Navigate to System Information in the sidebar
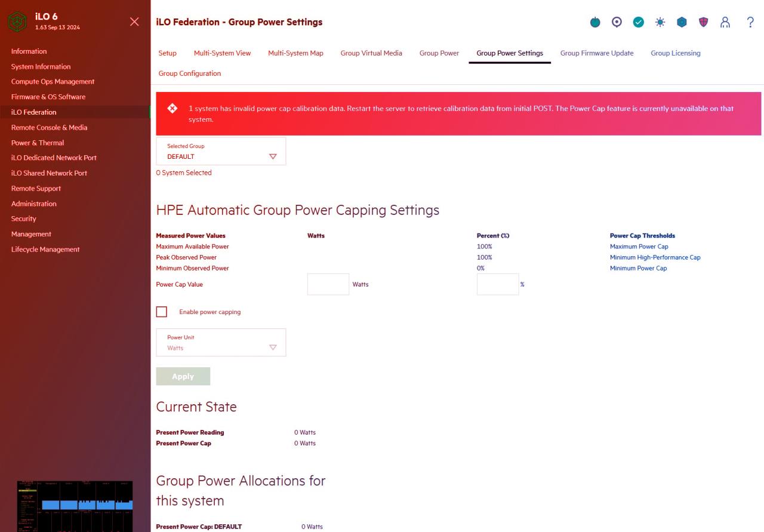This screenshot has height=532, width=764. pyautogui.click(x=41, y=67)
